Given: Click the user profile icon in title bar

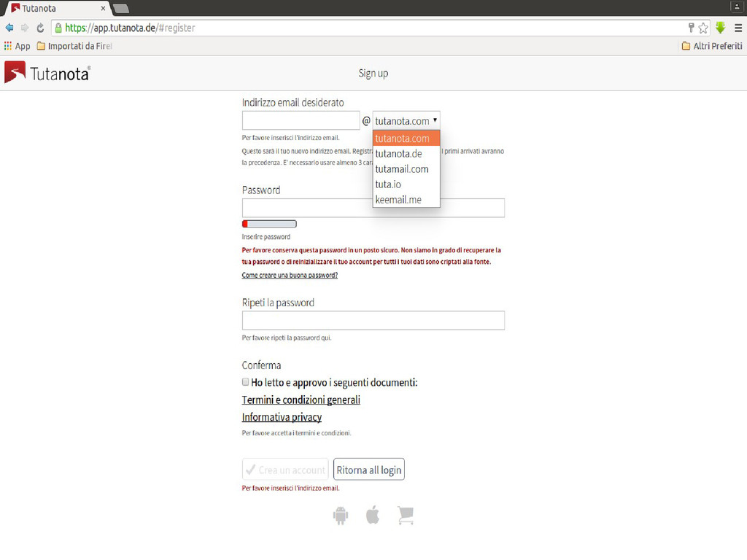Looking at the screenshot, I should click(737, 7).
